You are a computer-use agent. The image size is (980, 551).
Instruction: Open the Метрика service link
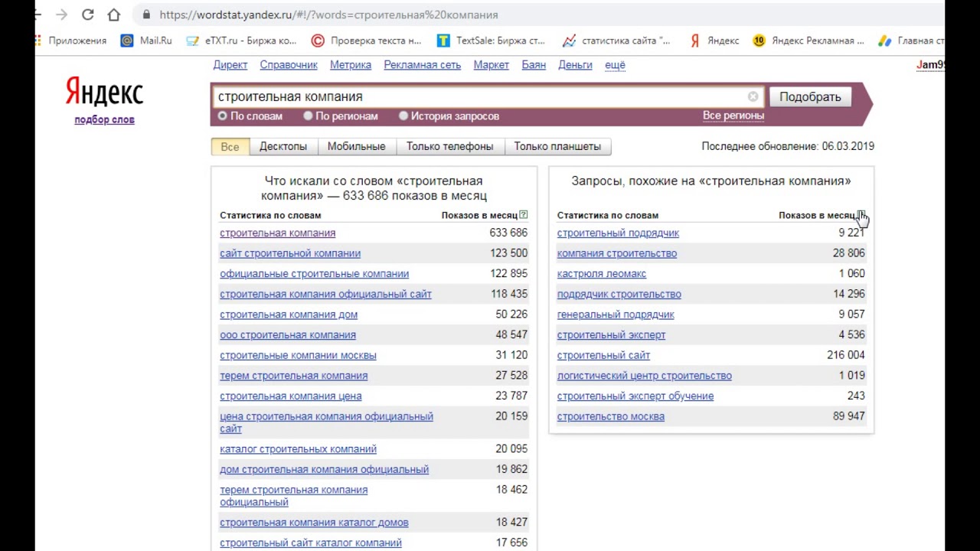pos(351,65)
